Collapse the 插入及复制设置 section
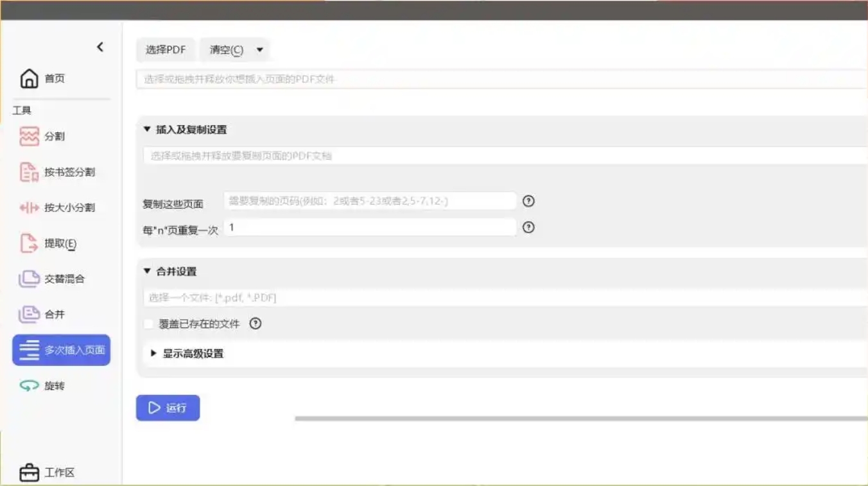 (147, 130)
